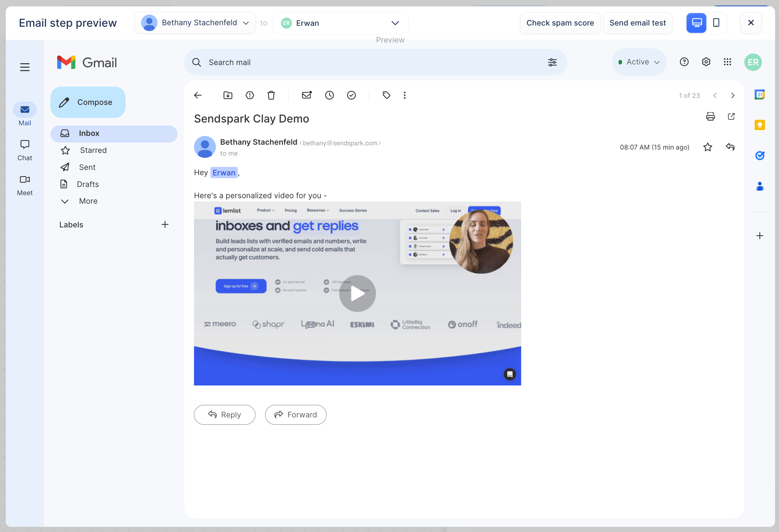Image resolution: width=779 pixels, height=532 pixels.
Task: Open Google Keep side panel
Action: click(x=760, y=125)
